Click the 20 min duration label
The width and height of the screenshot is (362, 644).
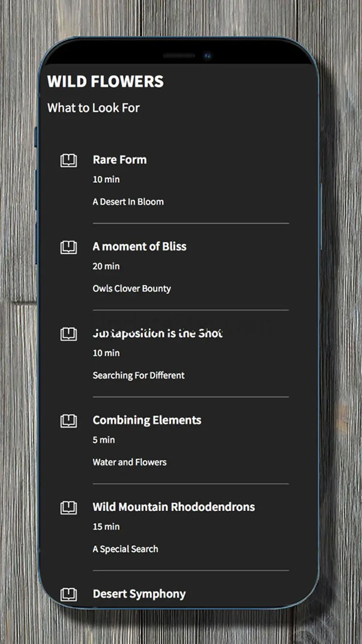pyautogui.click(x=106, y=267)
